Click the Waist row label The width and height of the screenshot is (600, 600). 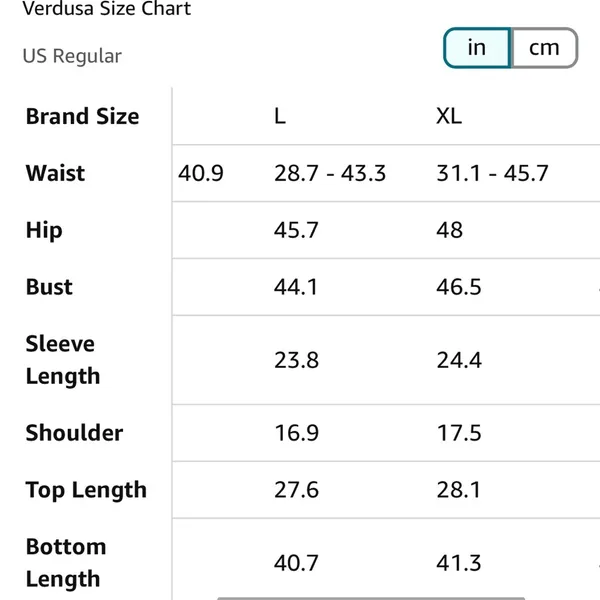(x=55, y=173)
